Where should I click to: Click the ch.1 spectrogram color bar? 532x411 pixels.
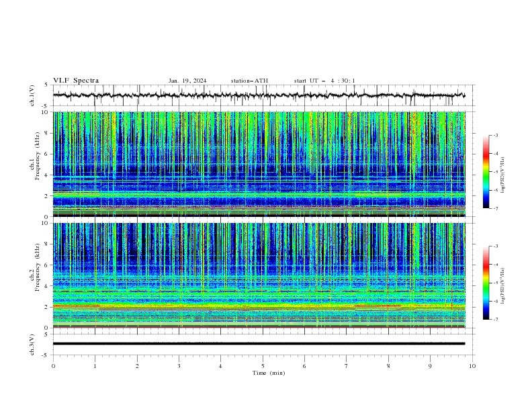486,172
